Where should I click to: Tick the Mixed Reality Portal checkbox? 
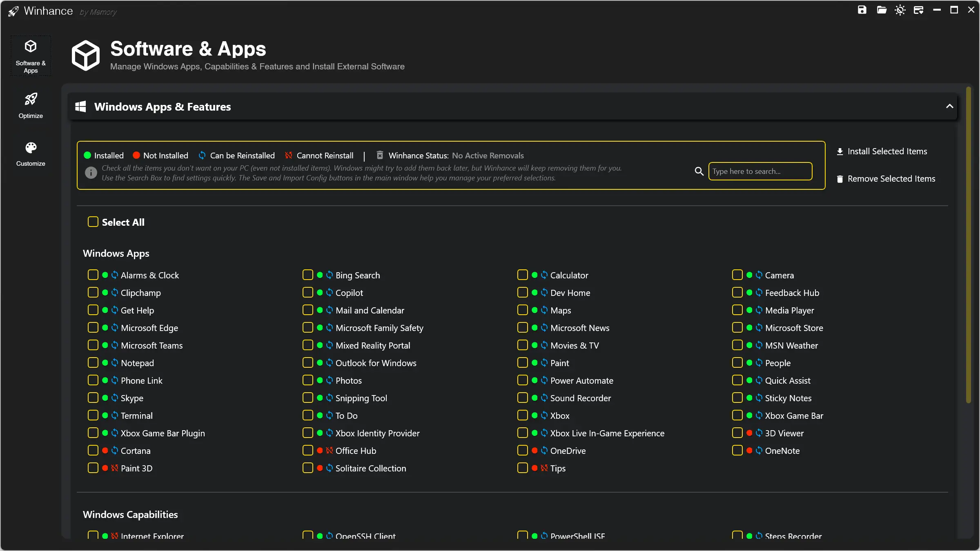[x=308, y=345]
